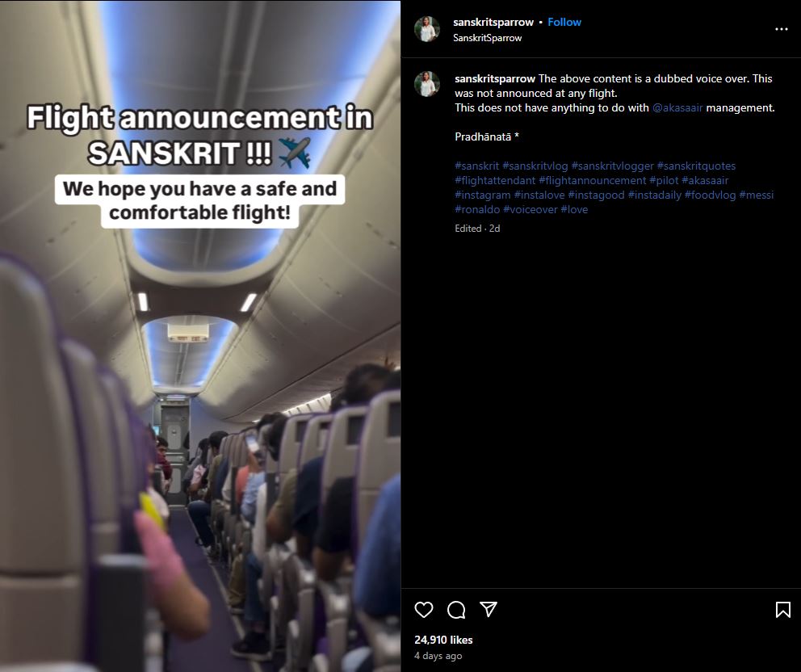Open sanskritsparrow username in header

click(x=493, y=22)
